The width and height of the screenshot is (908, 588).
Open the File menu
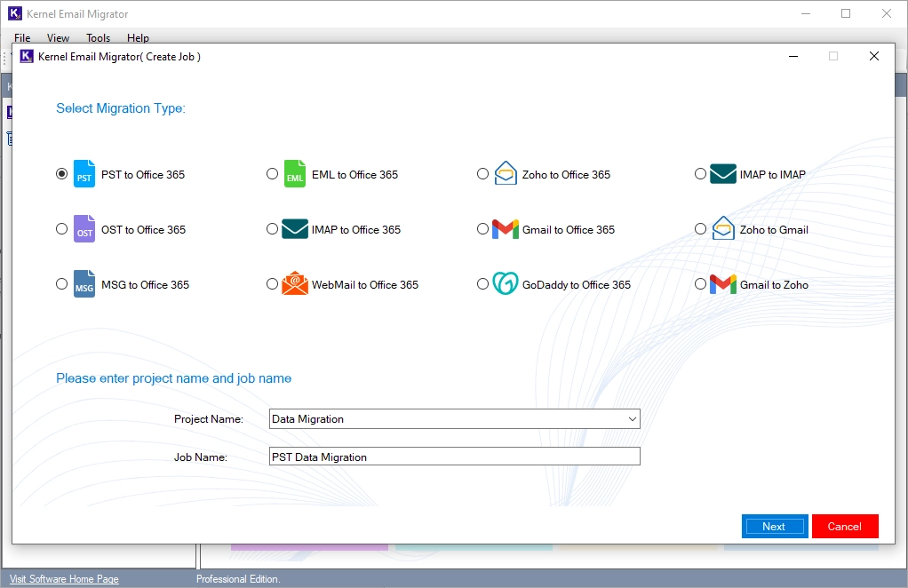coord(22,37)
